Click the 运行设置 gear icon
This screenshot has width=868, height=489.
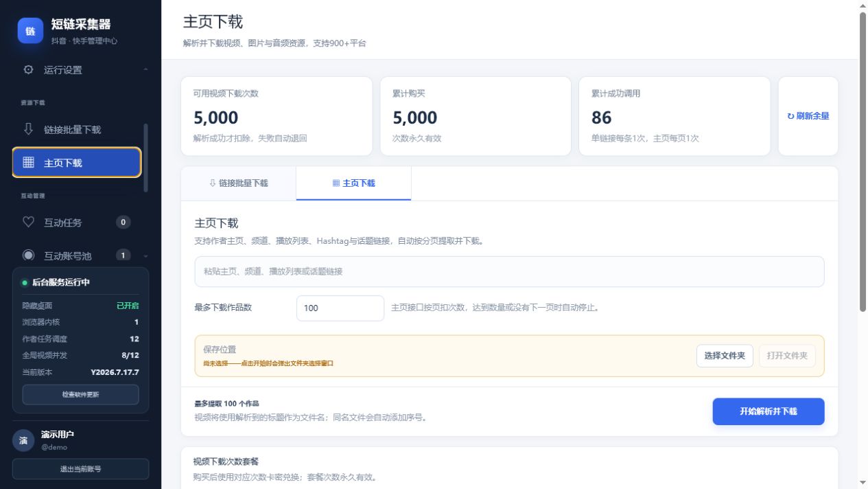(x=28, y=69)
